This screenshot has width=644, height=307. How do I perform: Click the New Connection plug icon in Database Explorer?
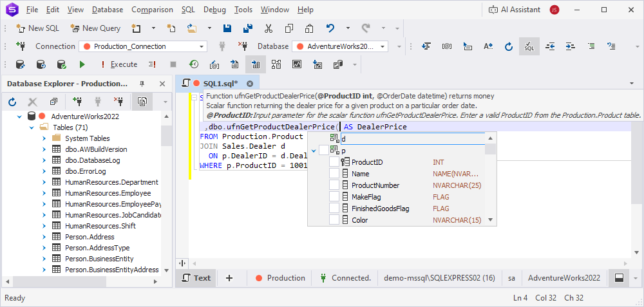coord(77,102)
